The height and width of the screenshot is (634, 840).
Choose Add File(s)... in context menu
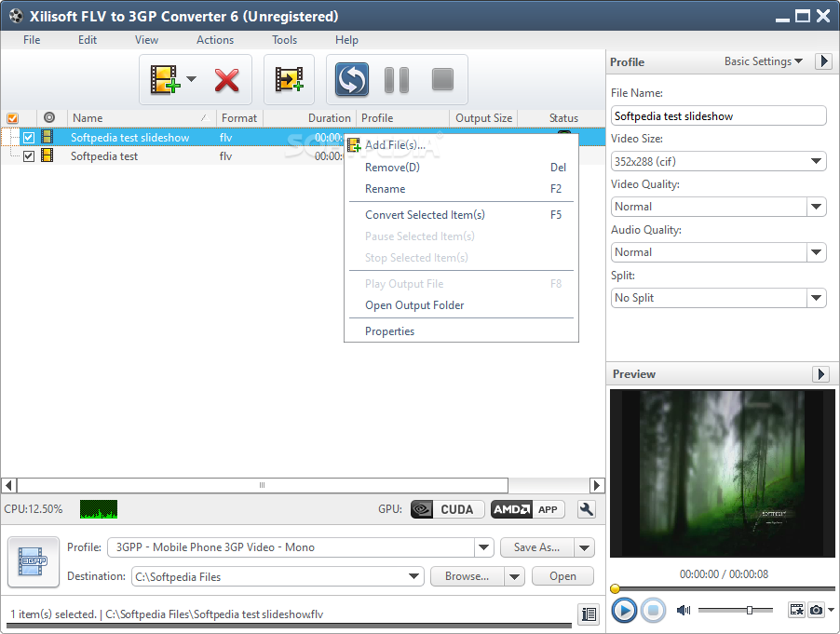tap(461, 145)
